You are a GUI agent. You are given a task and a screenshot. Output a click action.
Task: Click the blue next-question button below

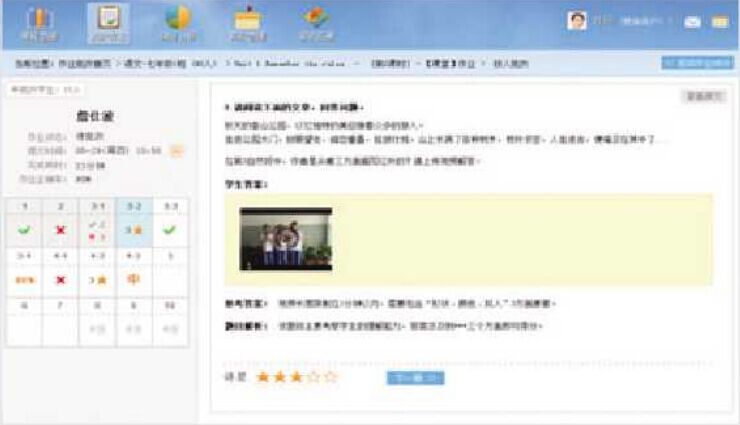(415, 378)
